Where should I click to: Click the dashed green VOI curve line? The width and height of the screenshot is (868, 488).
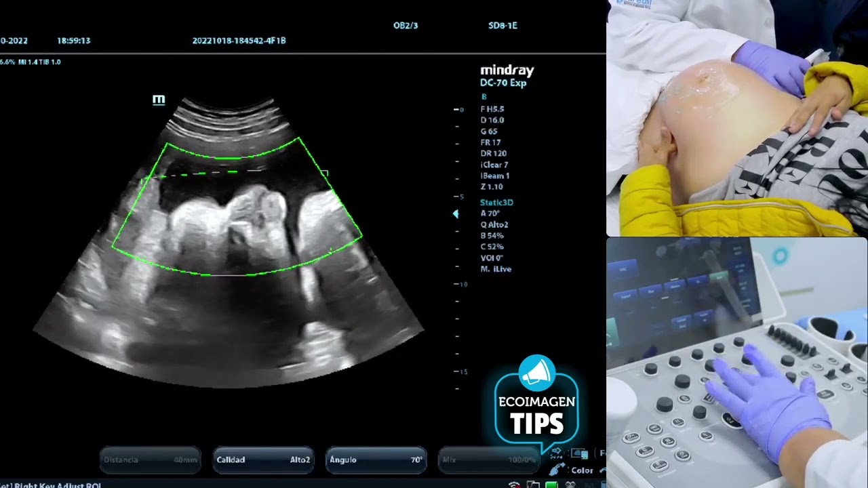(203, 174)
